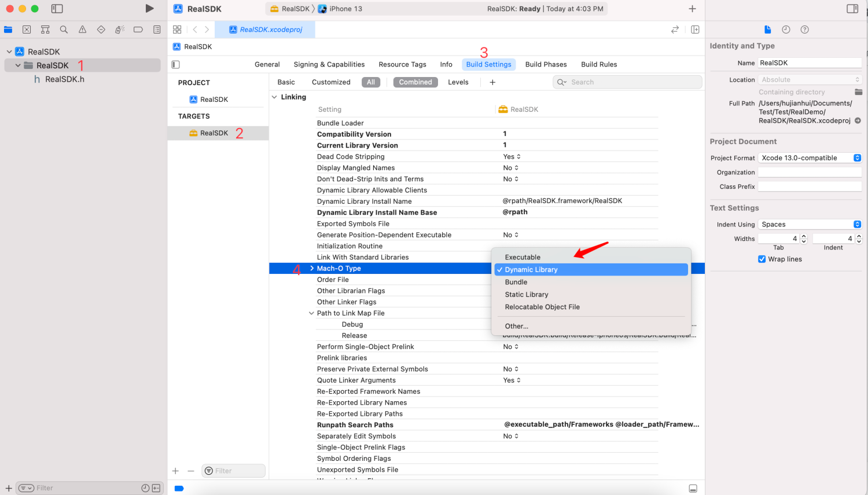This screenshot has width=868, height=495.
Task: Toggle the navigator sidebar
Action: [x=57, y=9]
